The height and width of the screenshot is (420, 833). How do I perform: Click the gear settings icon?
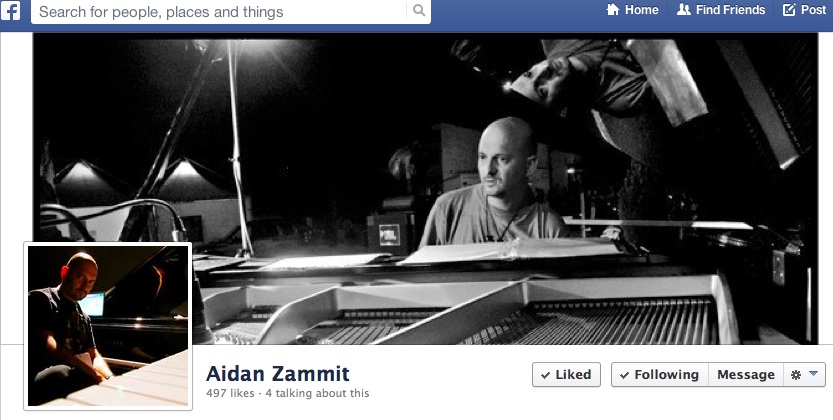tap(796, 375)
